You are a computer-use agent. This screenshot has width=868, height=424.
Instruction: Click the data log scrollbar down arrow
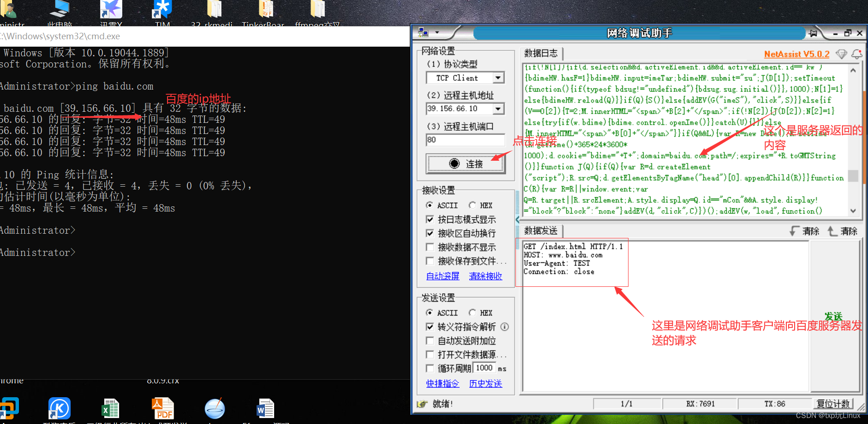pos(853,211)
